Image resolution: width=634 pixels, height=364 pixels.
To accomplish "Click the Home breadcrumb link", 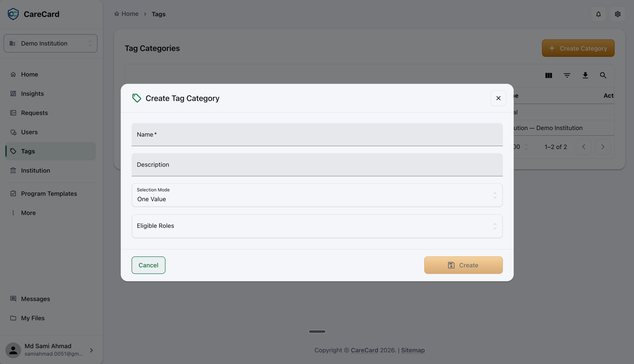I will 126,14.
